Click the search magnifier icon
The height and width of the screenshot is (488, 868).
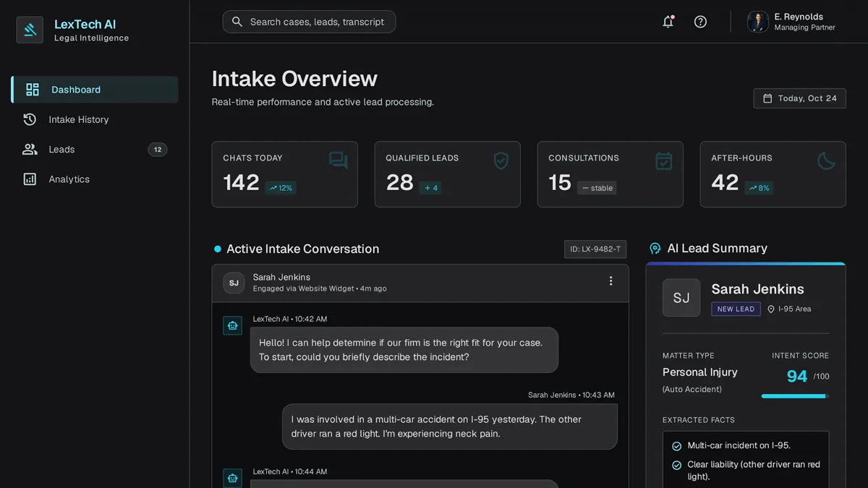(237, 22)
